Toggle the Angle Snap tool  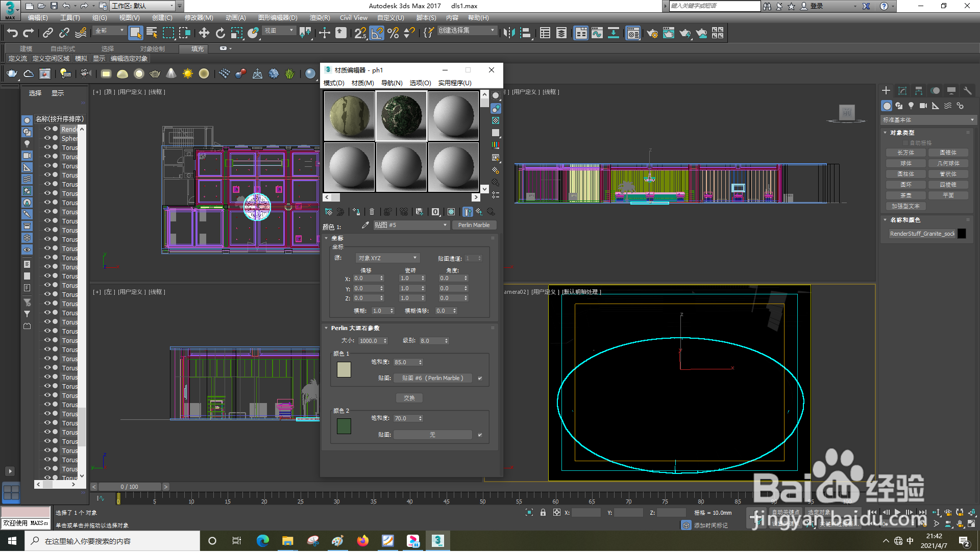tap(377, 33)
